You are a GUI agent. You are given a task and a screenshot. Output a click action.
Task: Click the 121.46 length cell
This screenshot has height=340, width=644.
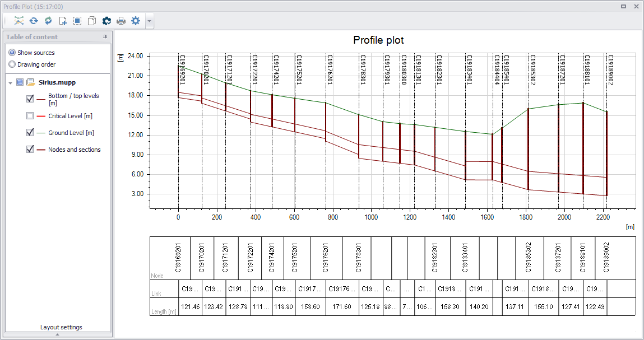[x=190, y=307]
